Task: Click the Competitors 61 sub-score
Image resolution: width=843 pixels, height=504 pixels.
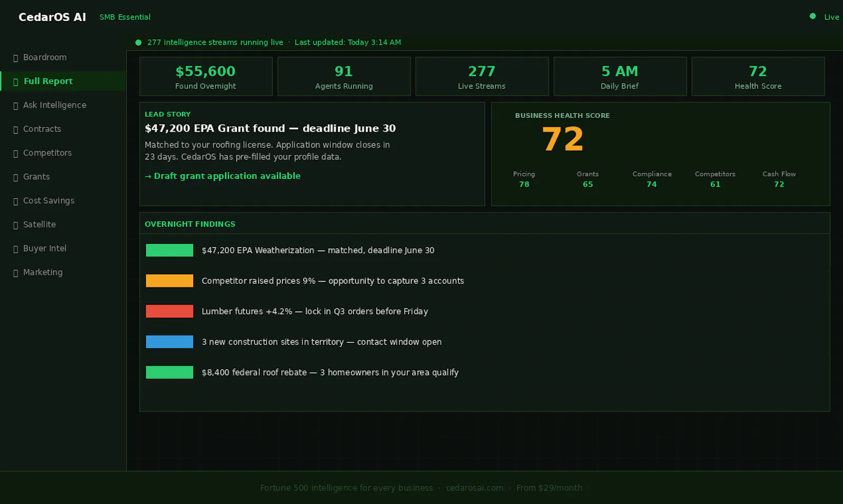Action: [715, 179]
